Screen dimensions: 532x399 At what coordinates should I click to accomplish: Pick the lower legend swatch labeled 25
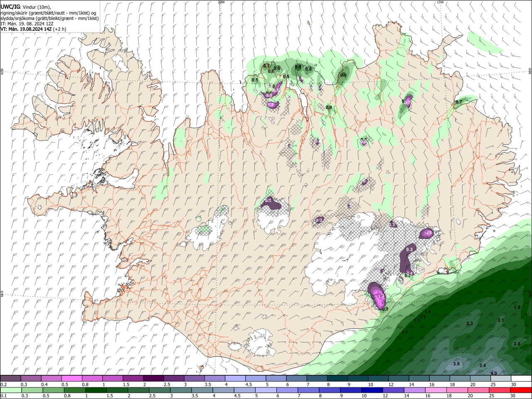[500, 390]
